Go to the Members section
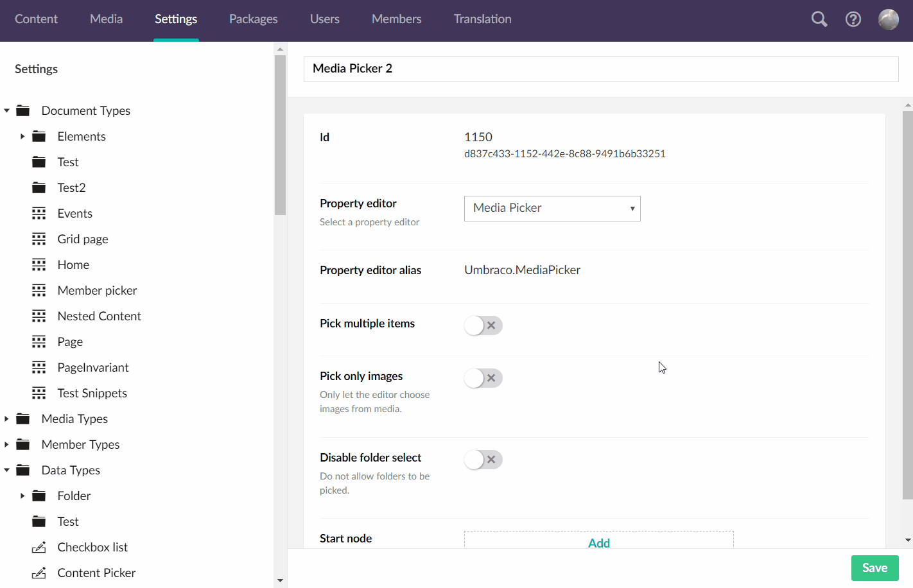 pyautogui.click(x=396, y=19)
